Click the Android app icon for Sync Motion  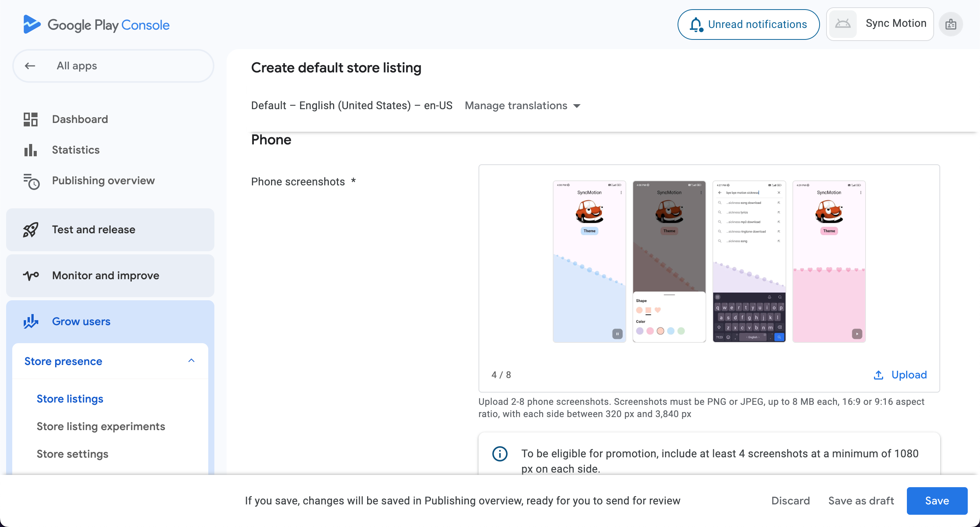point(843,24)
